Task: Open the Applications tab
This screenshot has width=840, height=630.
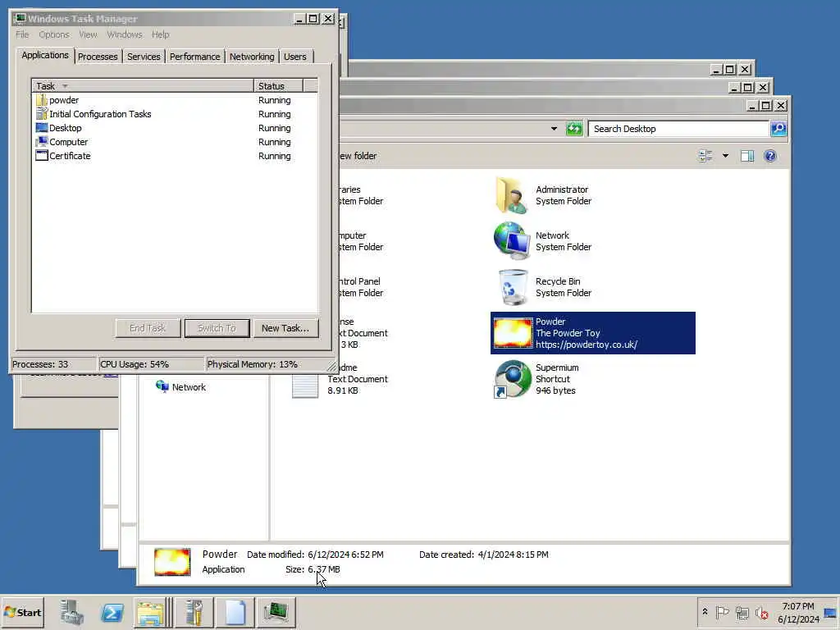Action: (x=45, y=55)
